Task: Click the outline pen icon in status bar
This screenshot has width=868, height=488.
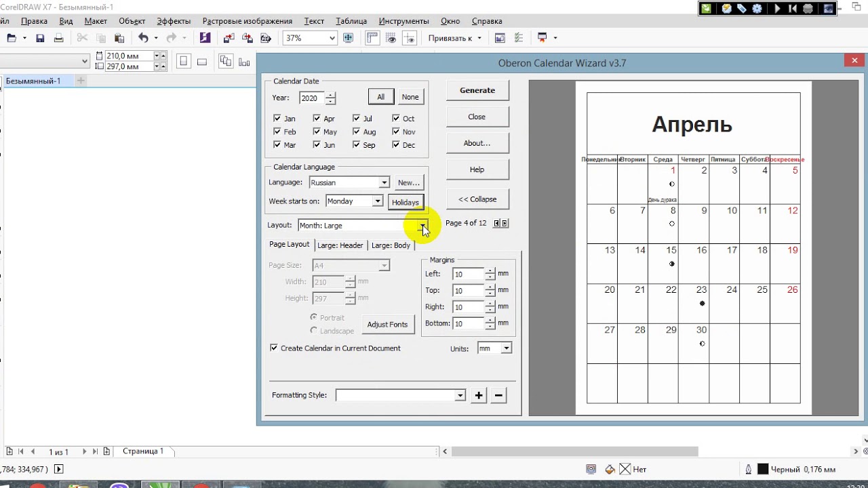Action: point(749,469)
